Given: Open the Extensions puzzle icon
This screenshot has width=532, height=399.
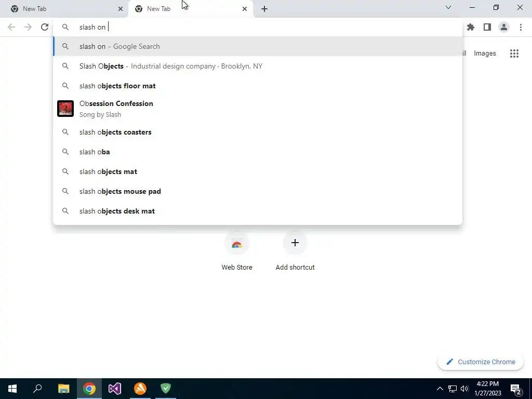Looking at the screenshot, I should tap(471, 27).
